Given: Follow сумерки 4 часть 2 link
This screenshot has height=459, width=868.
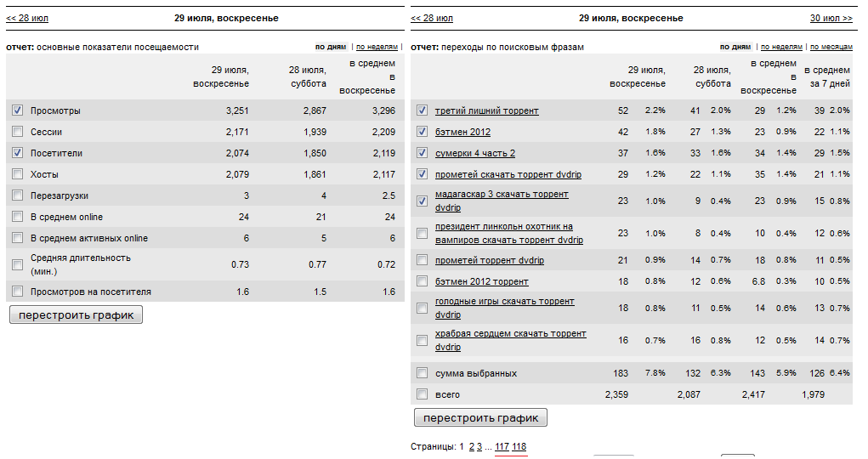Looking at the screenshot, I should pyautogui.click(x=475, y=153).
